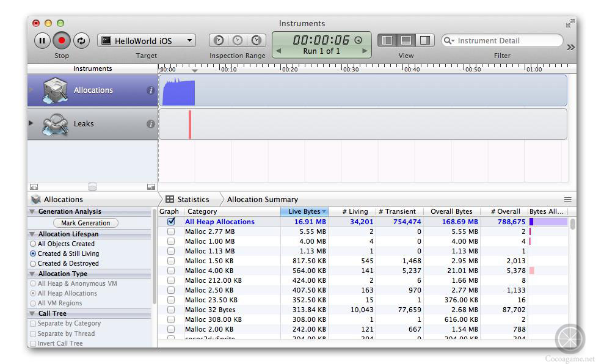Open the Allocations detail panel icon menu
This screenshot has width=604, height=364.
tap(36, 199)
